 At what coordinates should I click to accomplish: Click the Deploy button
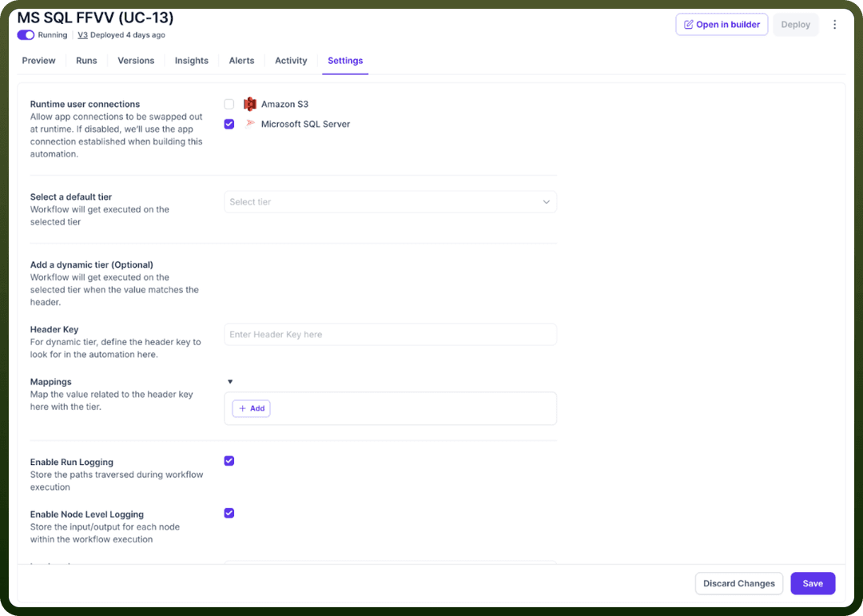point(795,25)
